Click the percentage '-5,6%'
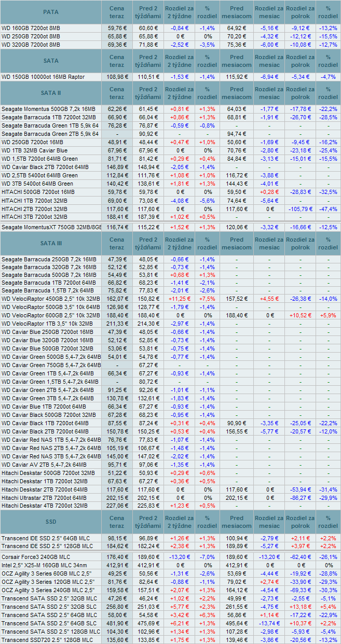Viewport: 341px width, 644px height. click(207, 200)
